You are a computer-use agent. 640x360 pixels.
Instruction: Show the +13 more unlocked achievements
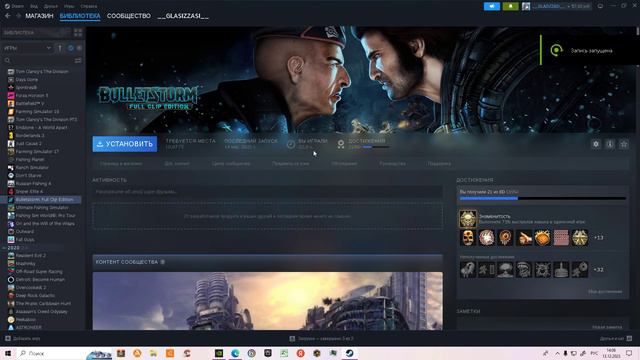(598, 238)
